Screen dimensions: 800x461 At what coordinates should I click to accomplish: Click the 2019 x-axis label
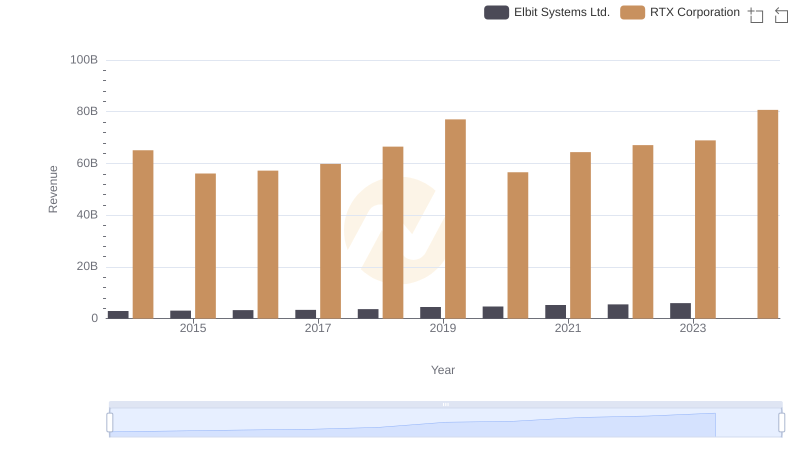(x=443, y=328)
